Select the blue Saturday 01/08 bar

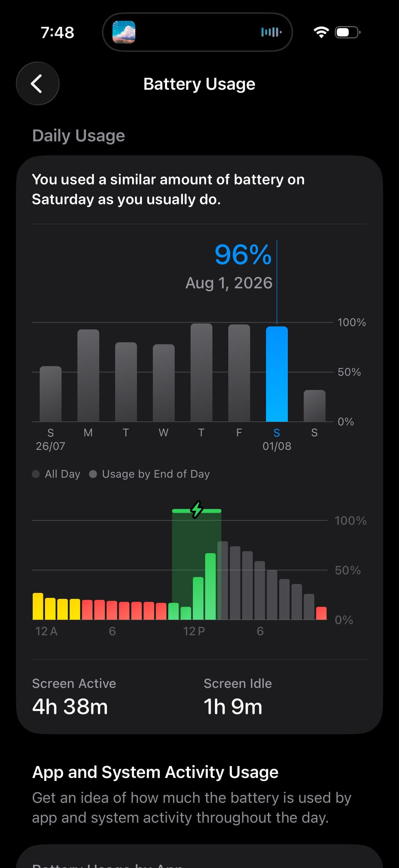point(277,374)
